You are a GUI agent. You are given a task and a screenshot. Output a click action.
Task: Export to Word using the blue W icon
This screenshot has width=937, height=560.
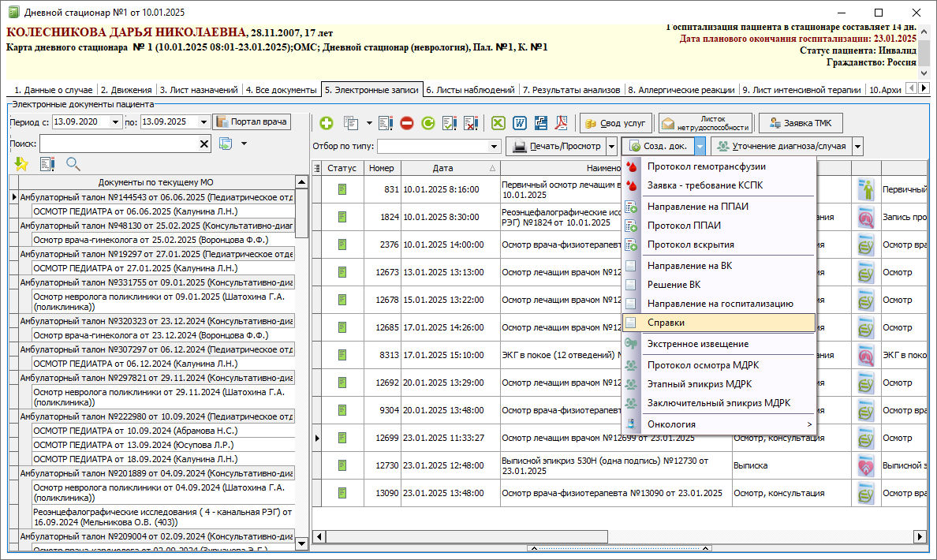(519, 123)
